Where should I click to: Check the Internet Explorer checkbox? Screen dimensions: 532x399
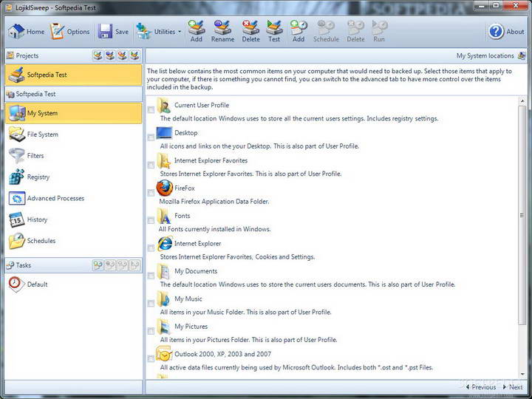click(151, 248)
